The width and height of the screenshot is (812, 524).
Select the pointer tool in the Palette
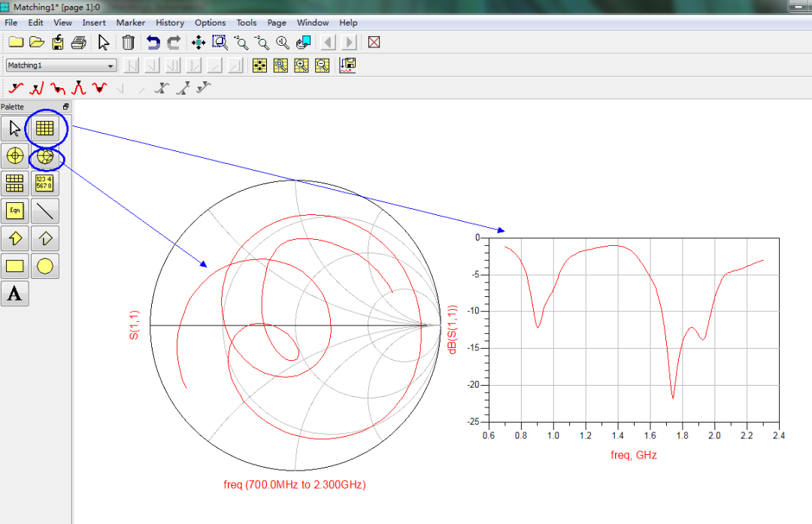(x=14, y=128)
